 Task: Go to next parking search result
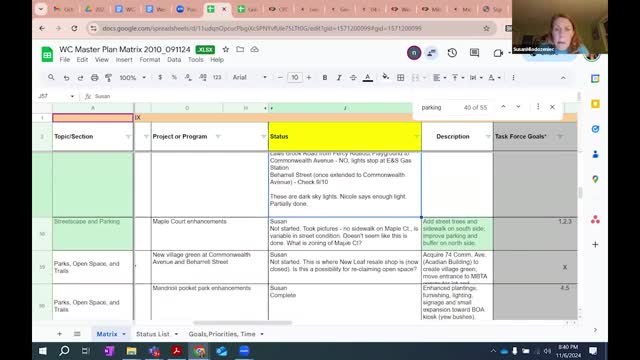[518, 107]
